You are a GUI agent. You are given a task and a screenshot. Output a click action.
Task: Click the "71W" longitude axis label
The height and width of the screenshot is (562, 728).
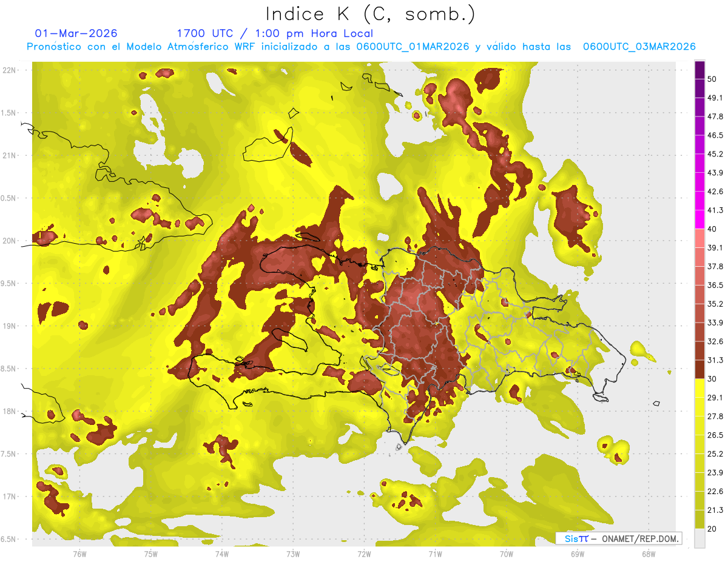click(x=435, y=554)
